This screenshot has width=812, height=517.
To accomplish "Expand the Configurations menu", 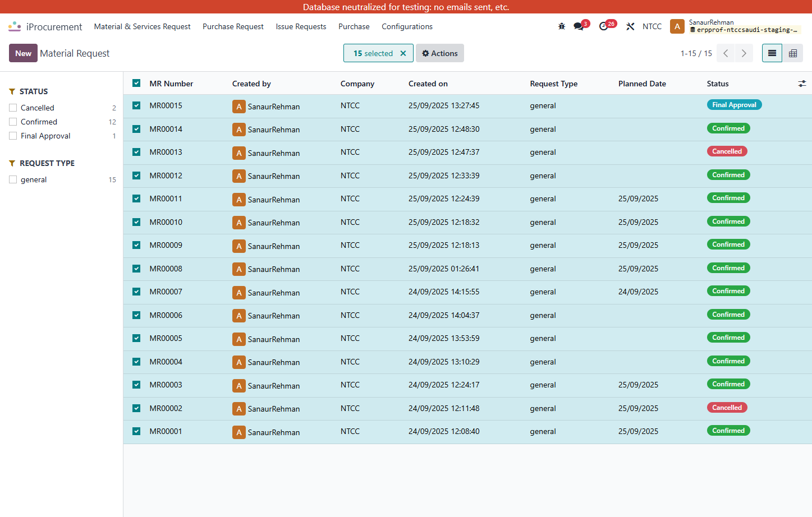I will point(407,26).
